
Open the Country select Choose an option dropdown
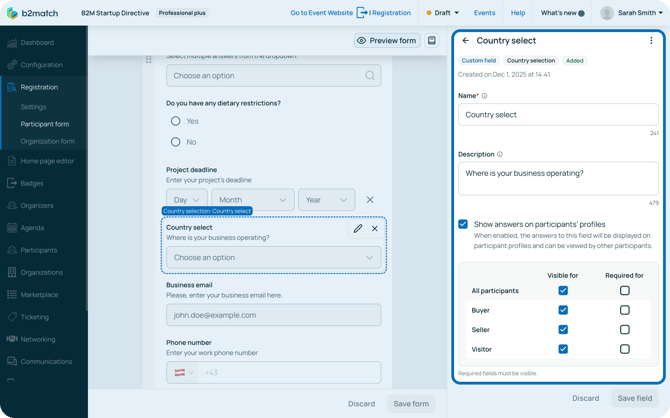click(x=273, y=258)
